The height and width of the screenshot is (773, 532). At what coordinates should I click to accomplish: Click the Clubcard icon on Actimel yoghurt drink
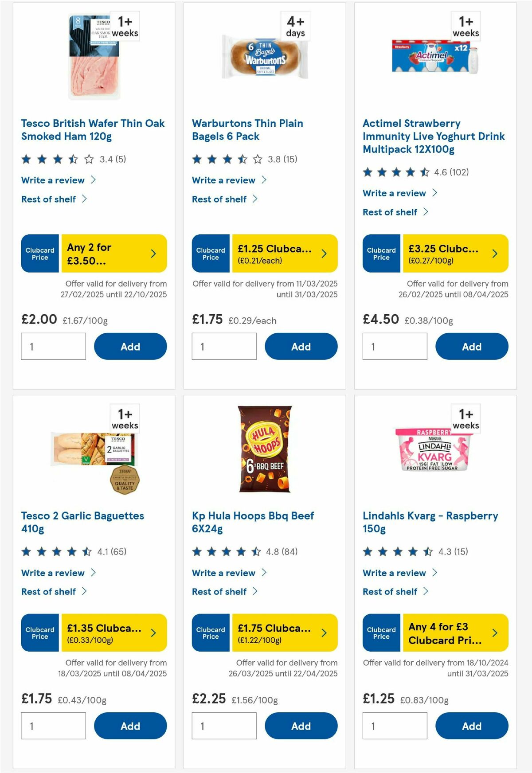(x=381, y=254)
